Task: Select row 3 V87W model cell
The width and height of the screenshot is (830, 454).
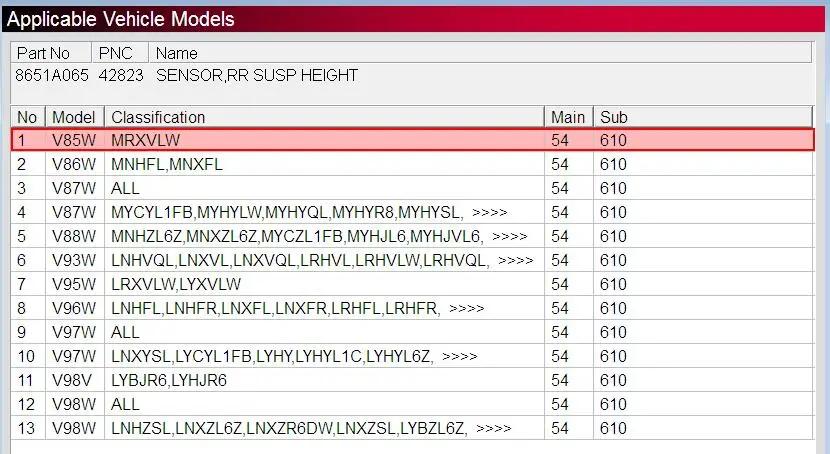Action: tap(74, 188)
